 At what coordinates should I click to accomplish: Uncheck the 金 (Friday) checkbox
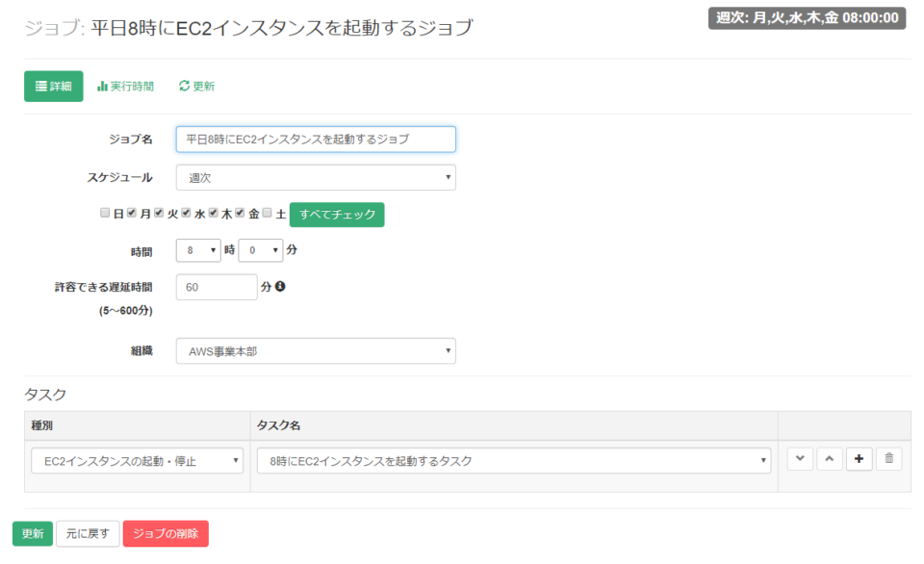click(239, 212)
